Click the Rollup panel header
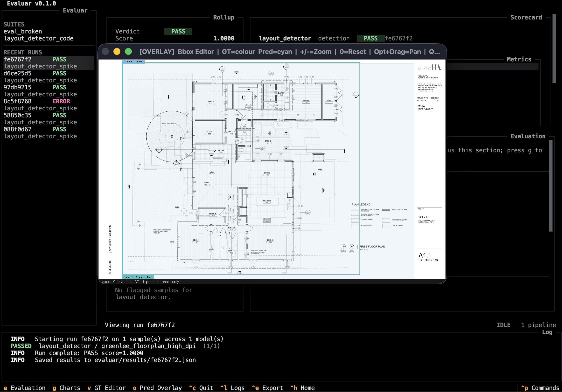 224,17
